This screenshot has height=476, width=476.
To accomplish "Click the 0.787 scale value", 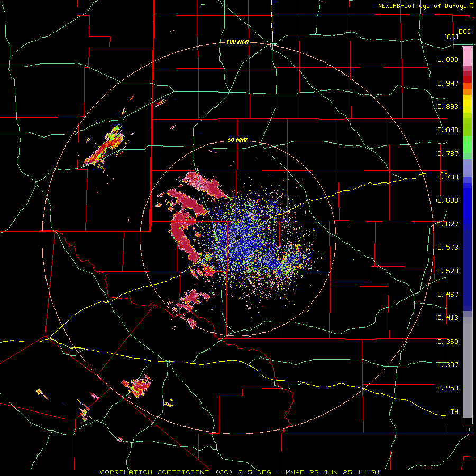I will (448, 153).
